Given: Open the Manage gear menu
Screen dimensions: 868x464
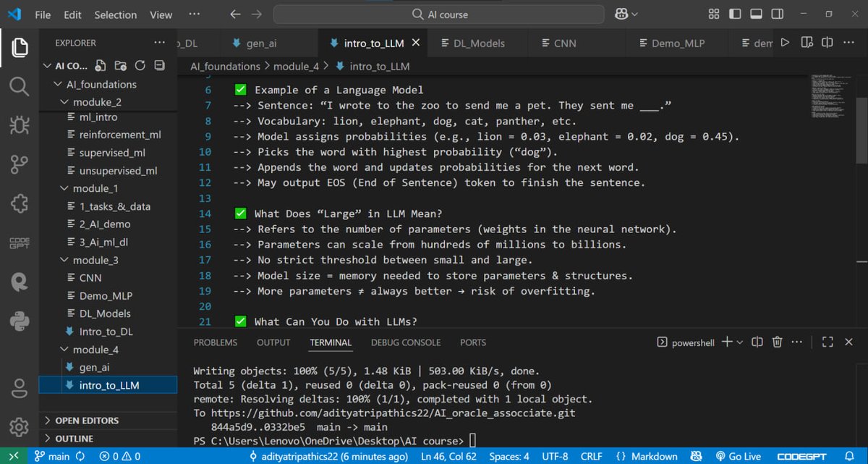Looking at the screenshot, I should [x=20, y=427].
